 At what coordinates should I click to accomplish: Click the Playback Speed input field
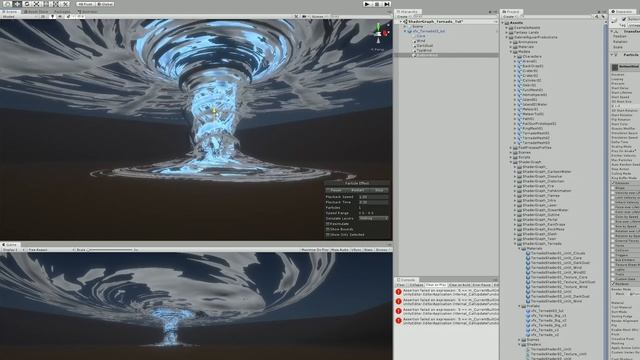pyautogui.click(x=373, y=197)
